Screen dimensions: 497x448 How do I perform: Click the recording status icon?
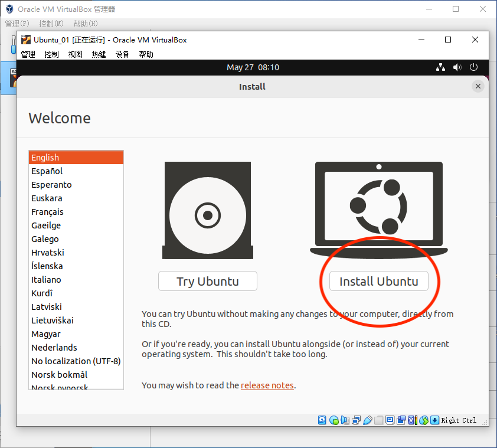[x=401, y=420]
